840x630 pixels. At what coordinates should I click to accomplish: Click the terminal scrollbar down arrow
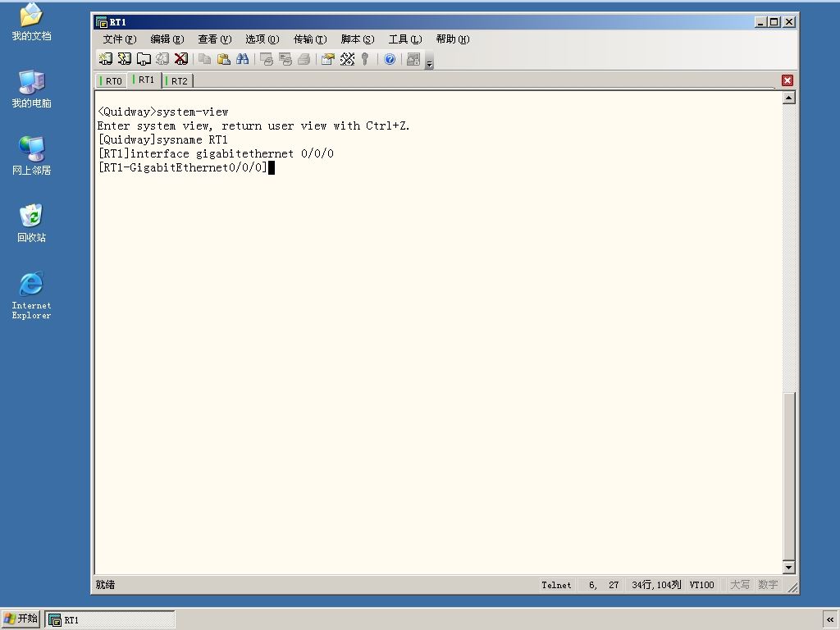click(788, 567)
